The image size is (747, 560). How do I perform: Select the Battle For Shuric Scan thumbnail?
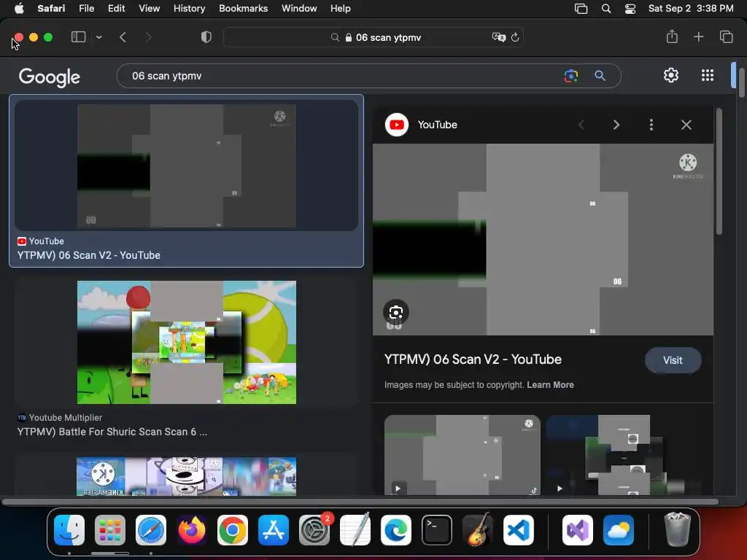click(x=186, y=342)
